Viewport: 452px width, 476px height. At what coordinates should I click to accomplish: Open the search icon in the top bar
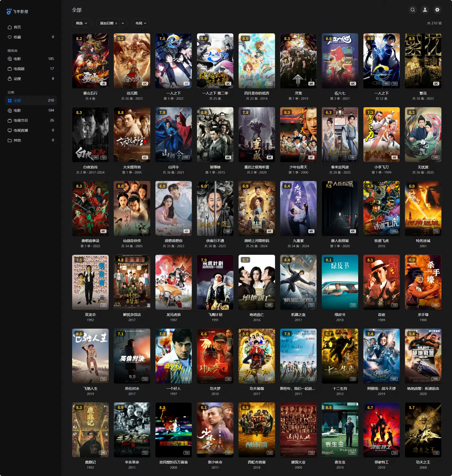pos(413,10)
